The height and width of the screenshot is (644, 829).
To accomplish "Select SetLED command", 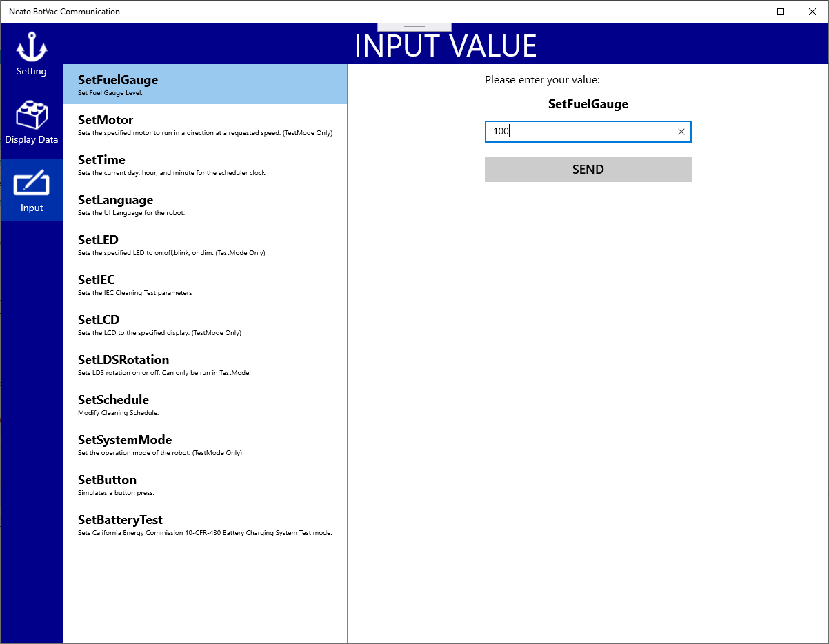I will (x=205, y=245).
